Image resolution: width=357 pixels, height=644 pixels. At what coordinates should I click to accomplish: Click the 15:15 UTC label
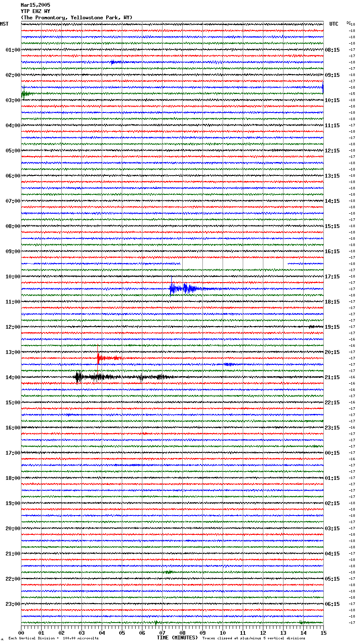tap(332, 226)
